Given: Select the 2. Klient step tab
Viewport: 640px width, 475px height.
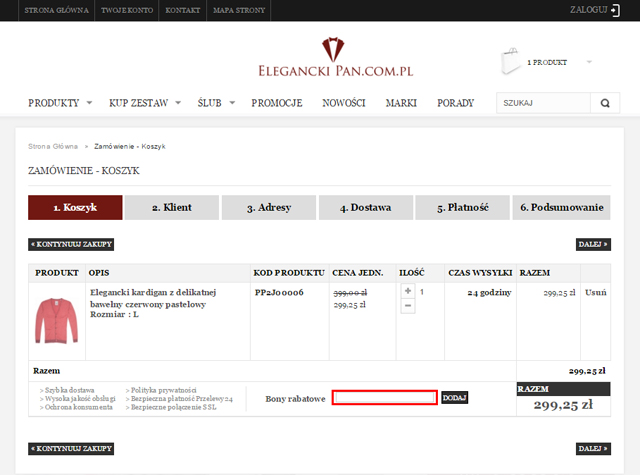Looking at the screenshot, I should [x=172, y=207].
